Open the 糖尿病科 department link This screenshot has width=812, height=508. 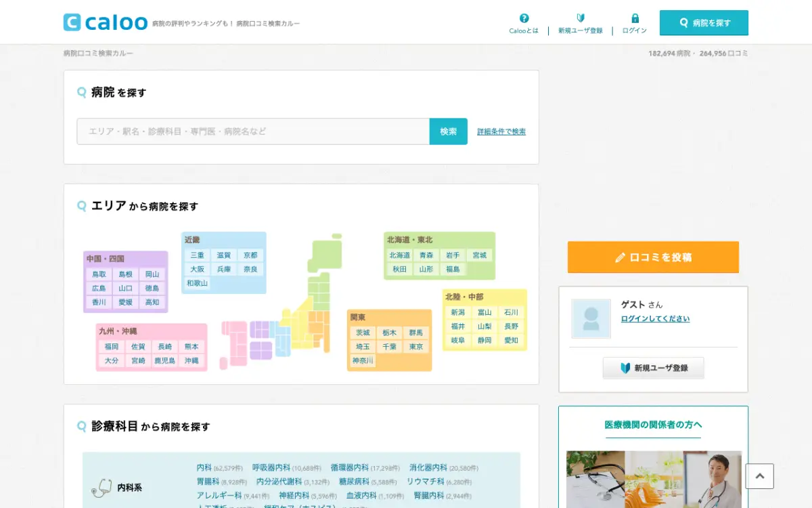(354, 482)
